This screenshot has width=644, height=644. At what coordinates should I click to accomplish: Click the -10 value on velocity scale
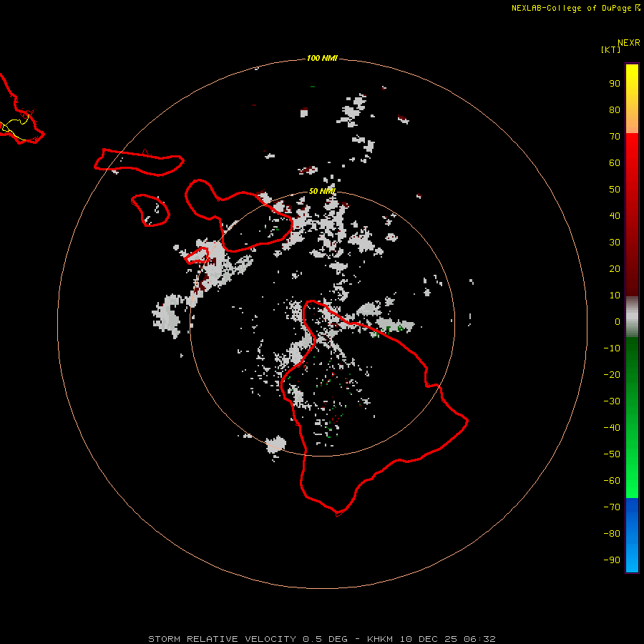[x=612, y=348]
